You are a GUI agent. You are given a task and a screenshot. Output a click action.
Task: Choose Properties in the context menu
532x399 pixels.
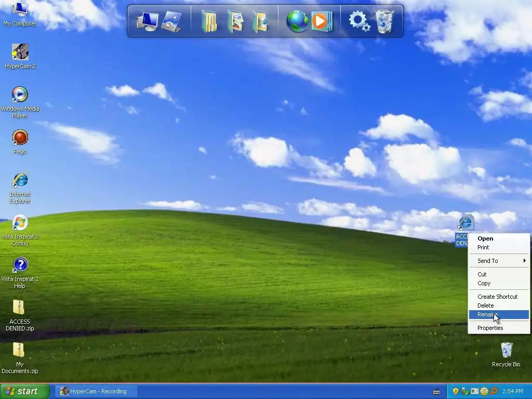499,328
